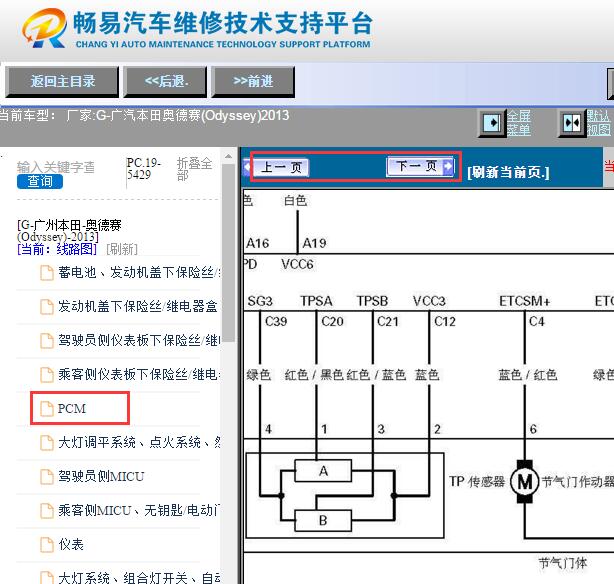The image size is (614, 584).
Task: Click the sidebar vertical scrollbar thumb
Action: (228, 253)
